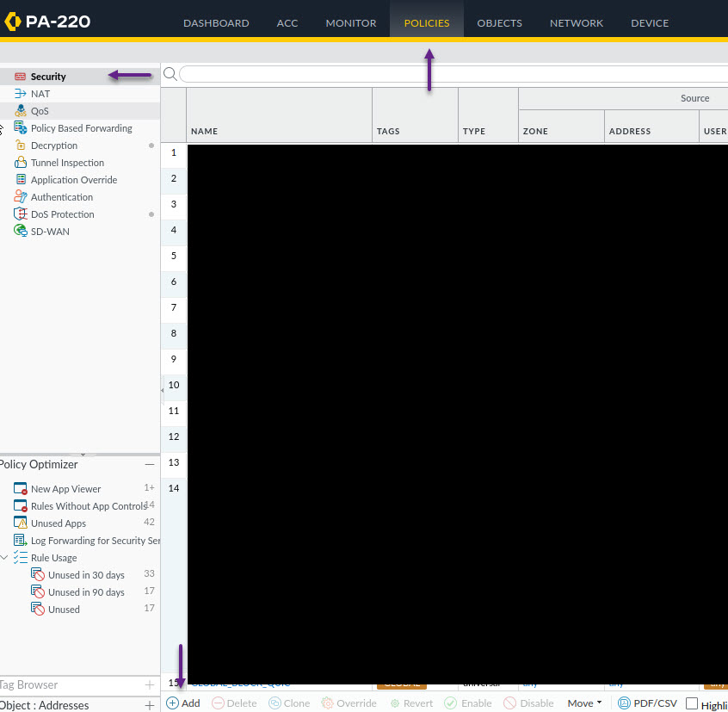728x712 pixels.
Task: Select Unused in 30 days
Action: click(86, 575)
